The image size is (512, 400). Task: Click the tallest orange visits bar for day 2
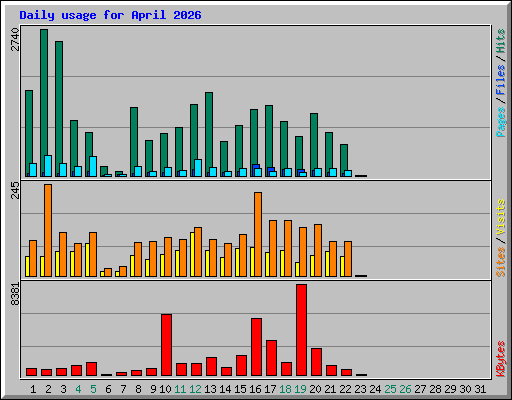tap(48, 230)
